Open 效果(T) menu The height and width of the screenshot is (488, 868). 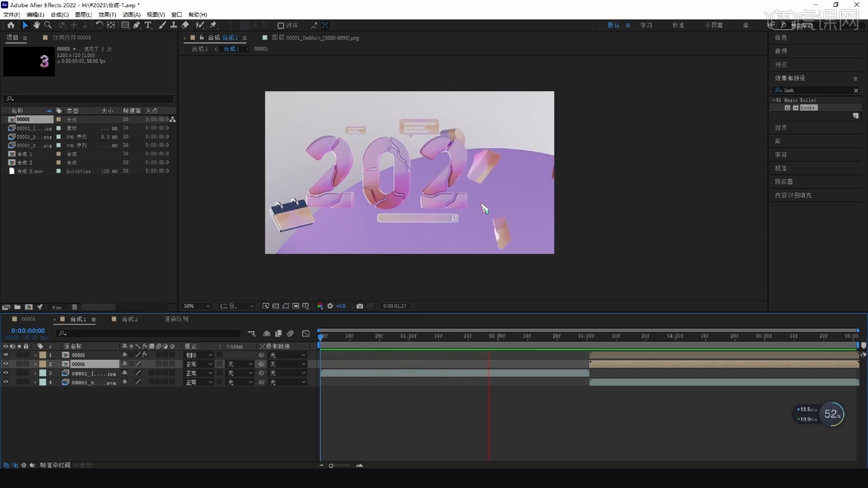pos(107,14)
